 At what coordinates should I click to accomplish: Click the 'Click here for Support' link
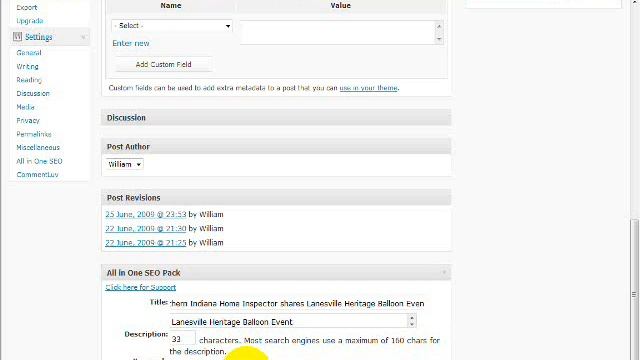click(x=140, y=287)
